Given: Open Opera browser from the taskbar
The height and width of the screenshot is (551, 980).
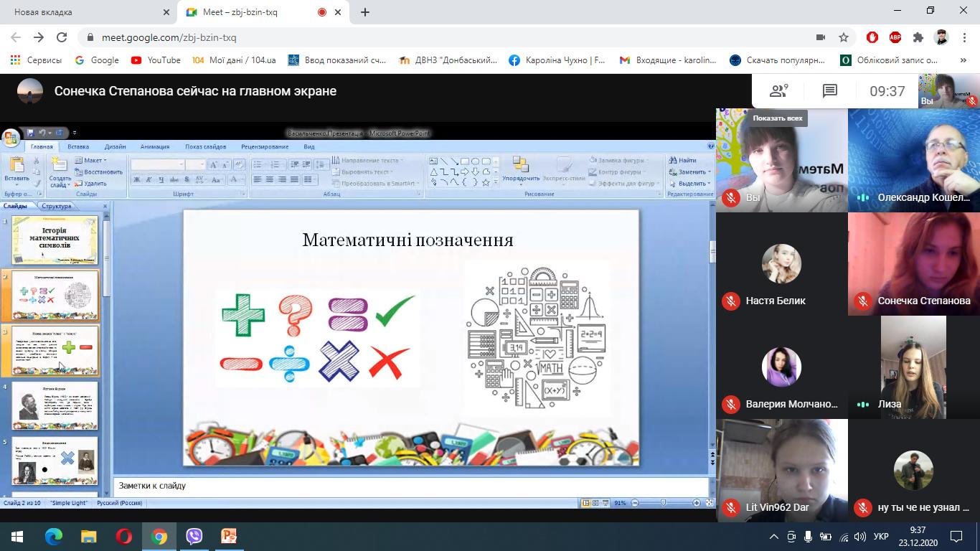Looking at the screenshot, I should pyautogui.click(x=123, y=536).
